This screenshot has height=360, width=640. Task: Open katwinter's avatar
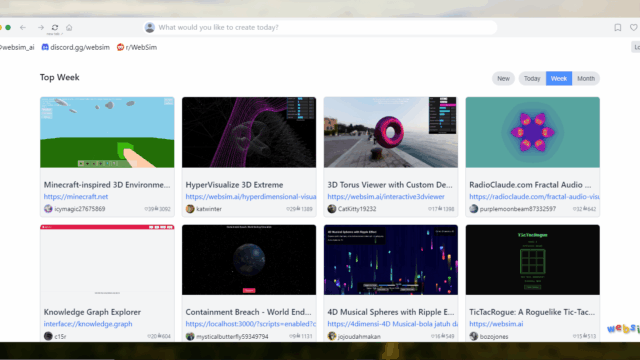pyautogui.click(x=190, y=209)
